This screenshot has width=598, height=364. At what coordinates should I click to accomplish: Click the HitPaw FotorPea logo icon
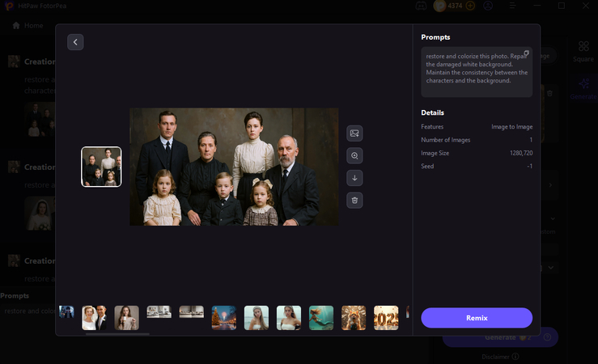click(x=9, y=6)
